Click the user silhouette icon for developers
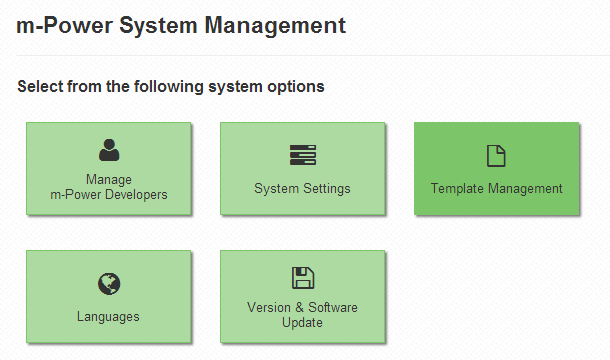The image size is (610, 360). [x=109, y=150]
